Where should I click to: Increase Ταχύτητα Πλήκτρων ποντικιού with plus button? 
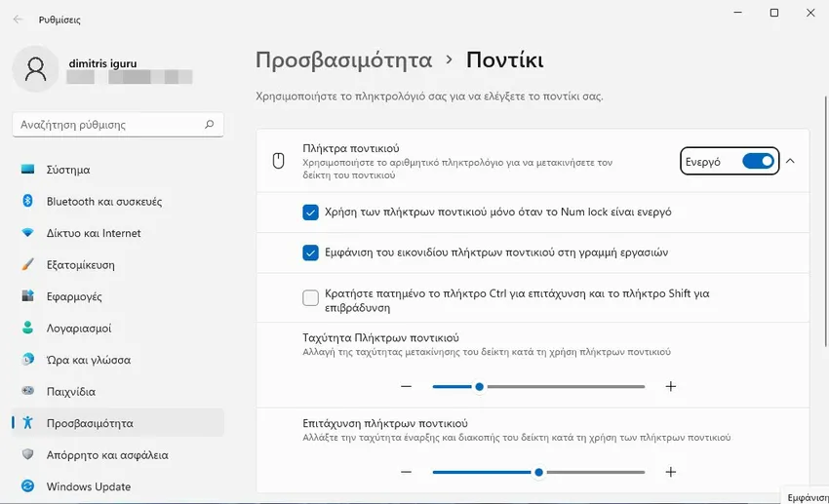670,386
